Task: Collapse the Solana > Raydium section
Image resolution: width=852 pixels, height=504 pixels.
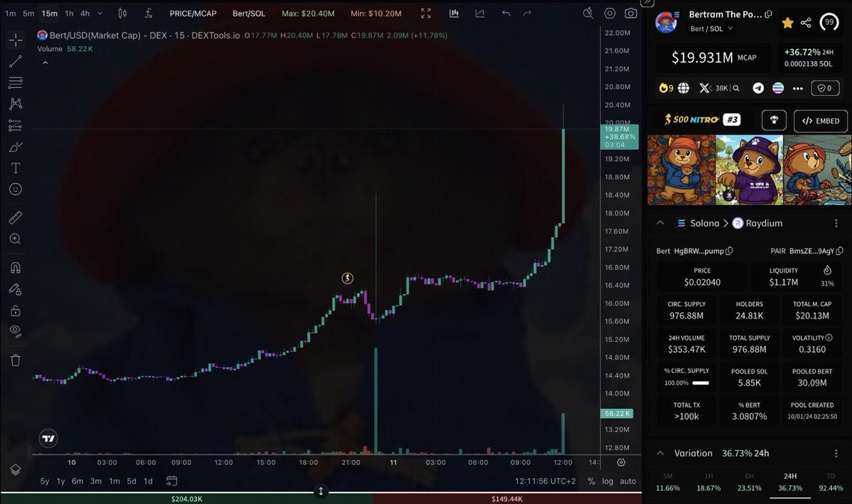Action: click(660, 223)
